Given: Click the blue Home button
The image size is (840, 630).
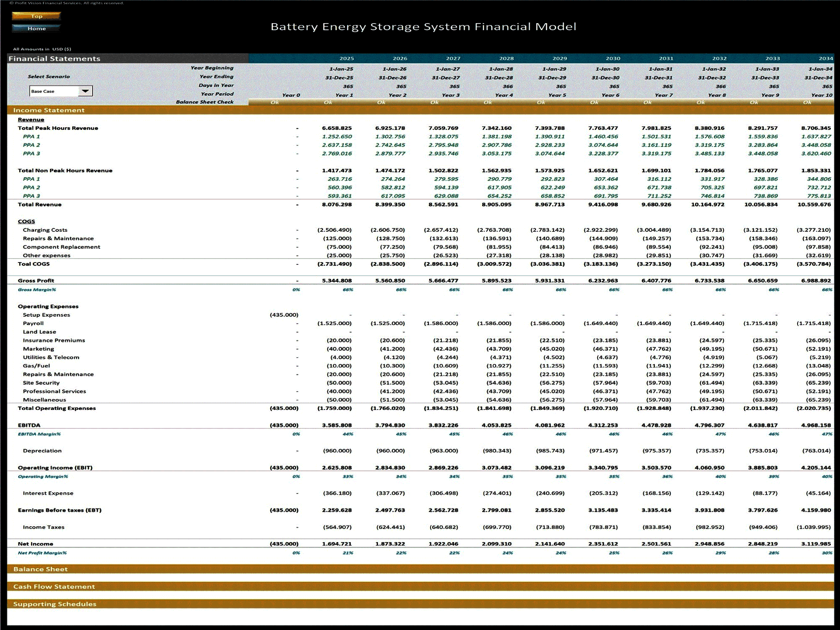Looking at the screenshot, I should coord(36,28).
